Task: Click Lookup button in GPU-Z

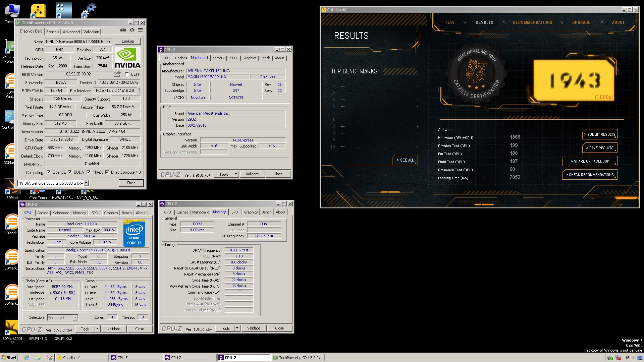Action: pyautogui.click(x=128, y=41)
